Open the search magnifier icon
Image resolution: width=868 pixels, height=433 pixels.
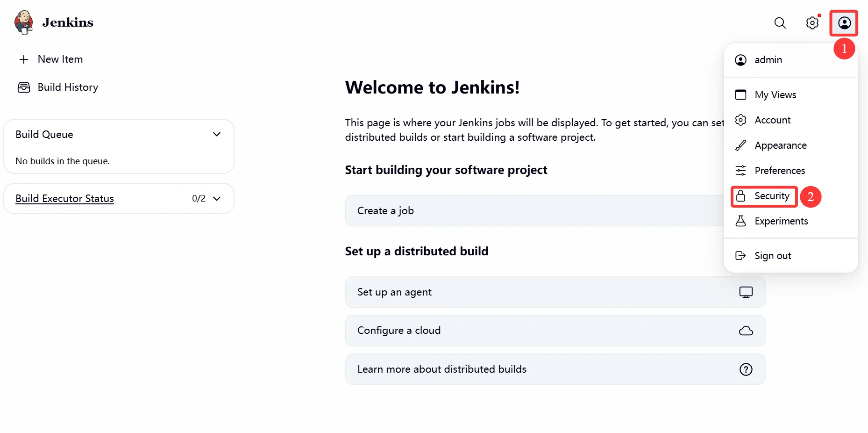pos(780,23)
